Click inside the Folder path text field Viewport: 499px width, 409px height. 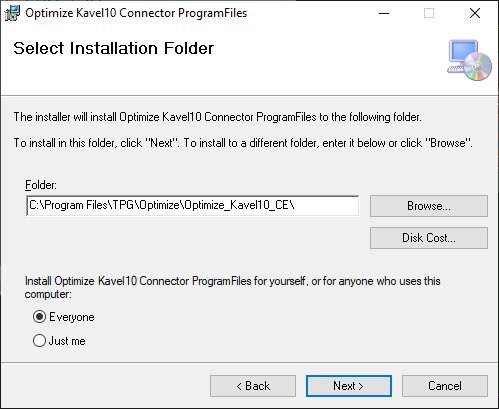[x=193, y=206]
